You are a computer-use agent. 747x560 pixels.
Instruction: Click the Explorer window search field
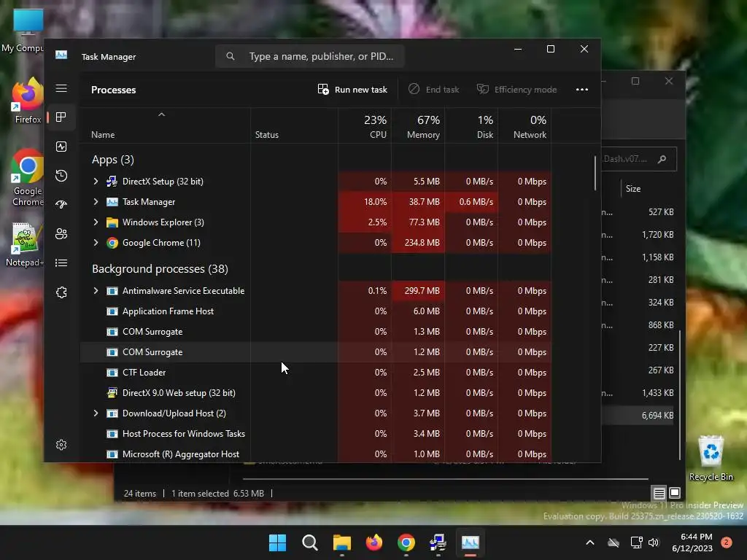tap(639, 159)
